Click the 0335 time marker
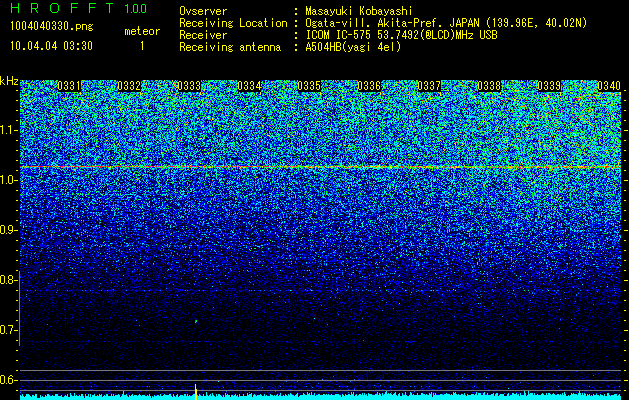The image size is (629, 400). 309,86
